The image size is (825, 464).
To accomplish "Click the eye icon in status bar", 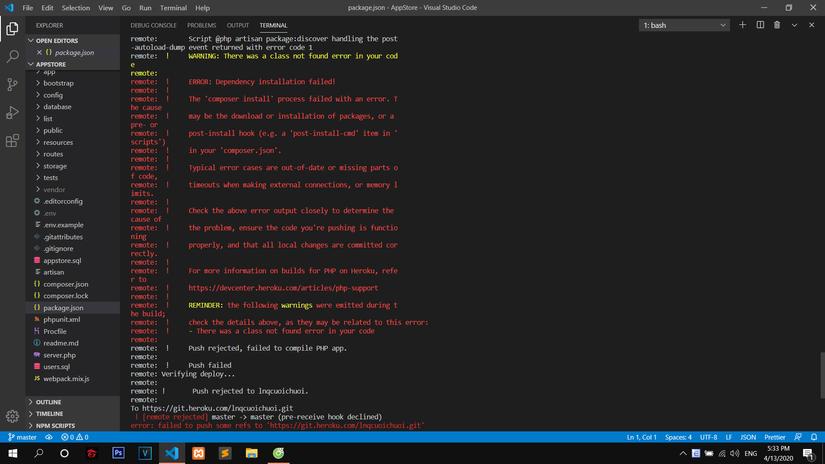I will point(48,437).
